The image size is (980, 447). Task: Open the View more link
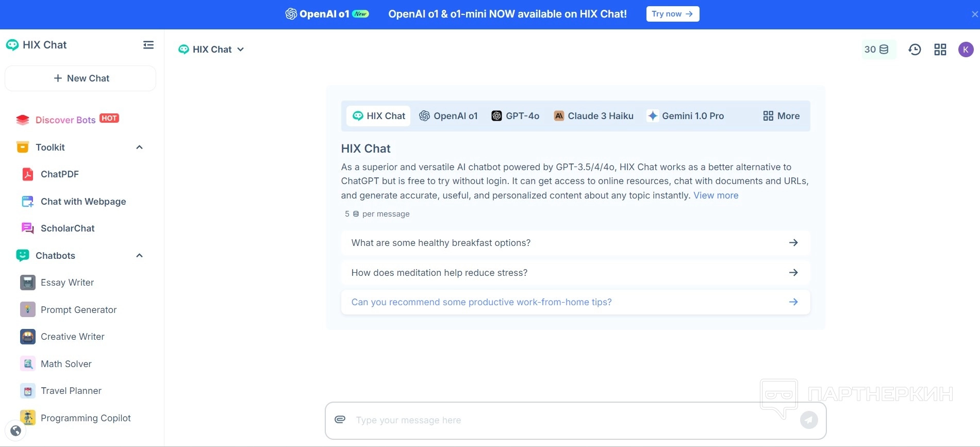tap(716, 195)
